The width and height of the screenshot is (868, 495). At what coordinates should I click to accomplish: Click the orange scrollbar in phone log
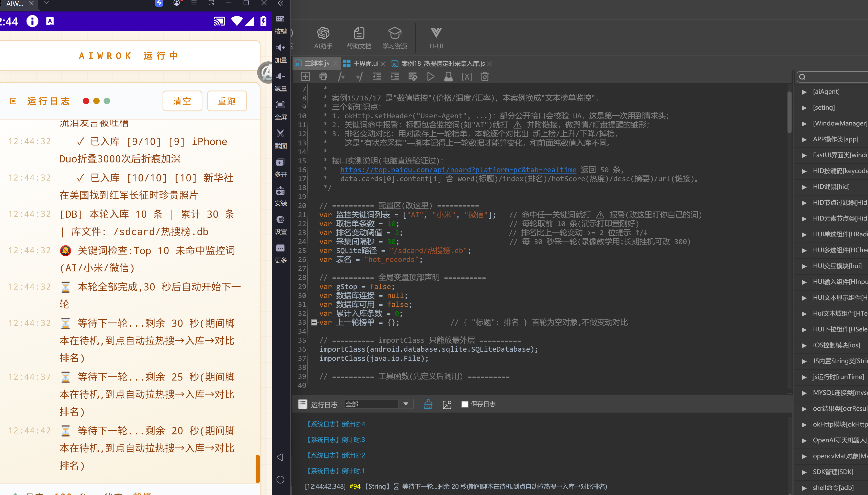[258, 468]
